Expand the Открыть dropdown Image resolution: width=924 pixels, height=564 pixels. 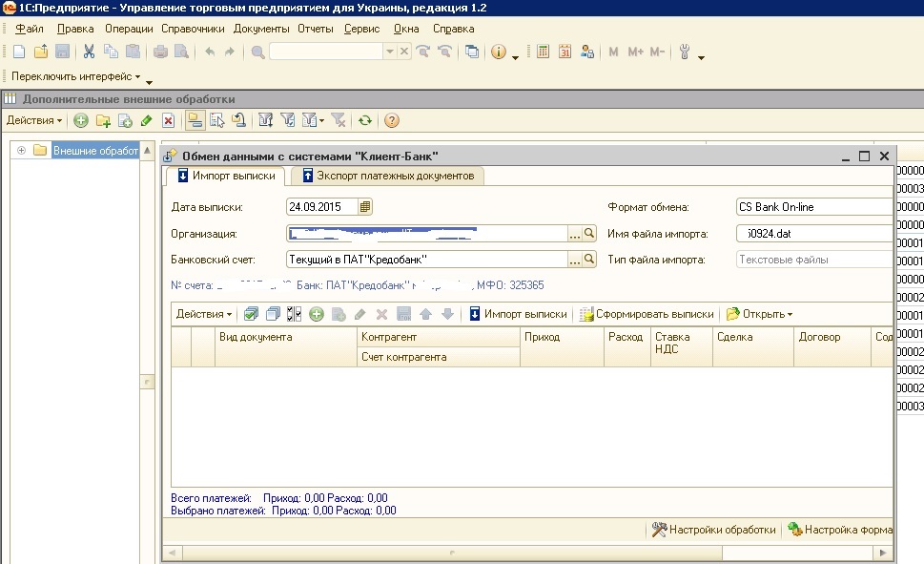pyautogui.click(x=760, y=314)
